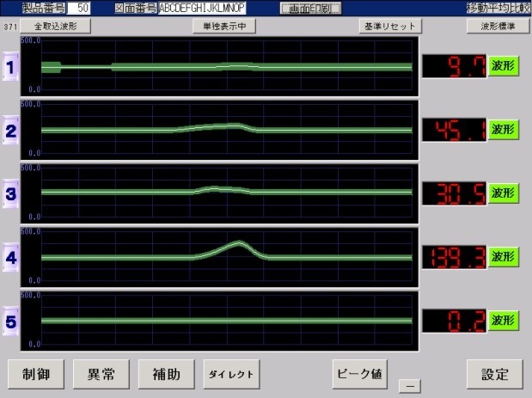Open the ダイレクト screen
The height and width of the screenshot is (398, 532).
click(x=231, y=374)
